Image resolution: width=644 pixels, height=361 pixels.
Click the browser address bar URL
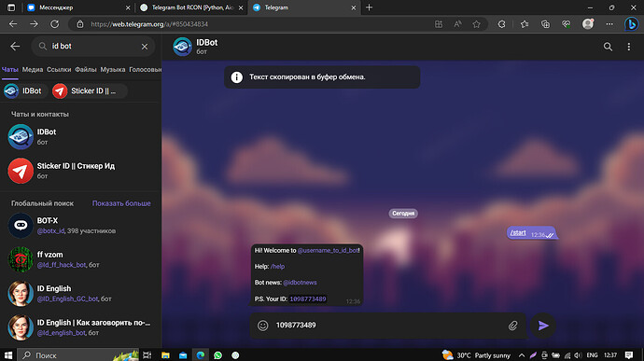tap(149, 24)
